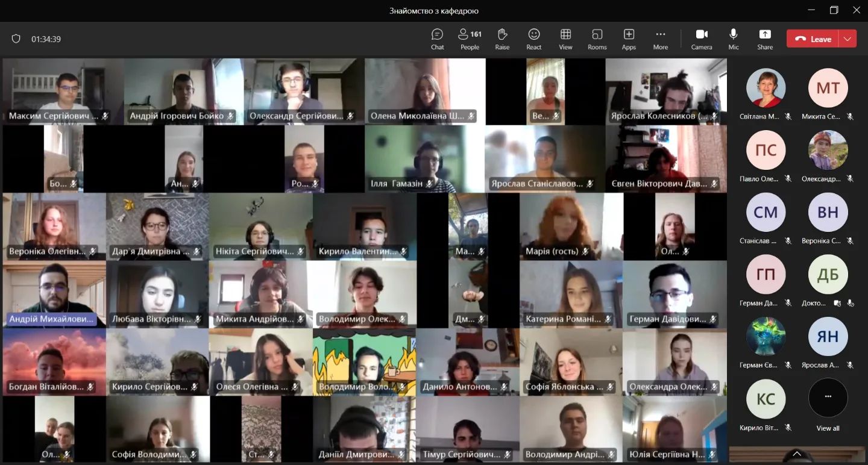
Task: Click muted mic icon beside Павло Оле...
Action: [x=788, y=179]
